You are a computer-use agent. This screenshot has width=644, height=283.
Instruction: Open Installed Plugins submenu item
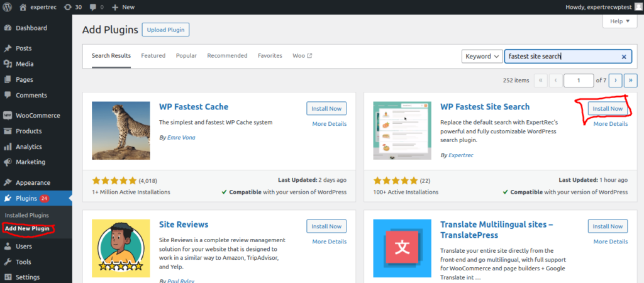[26, 215]
